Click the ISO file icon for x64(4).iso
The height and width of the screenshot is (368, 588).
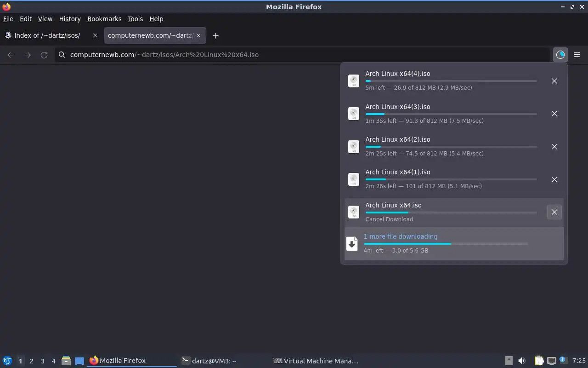coord(354,81)
